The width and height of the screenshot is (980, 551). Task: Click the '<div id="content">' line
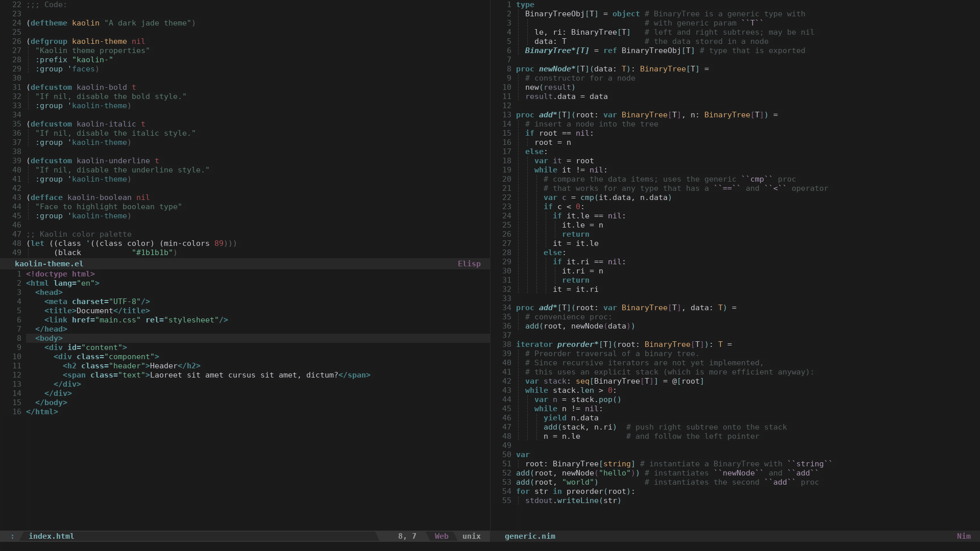coord(86,347)
